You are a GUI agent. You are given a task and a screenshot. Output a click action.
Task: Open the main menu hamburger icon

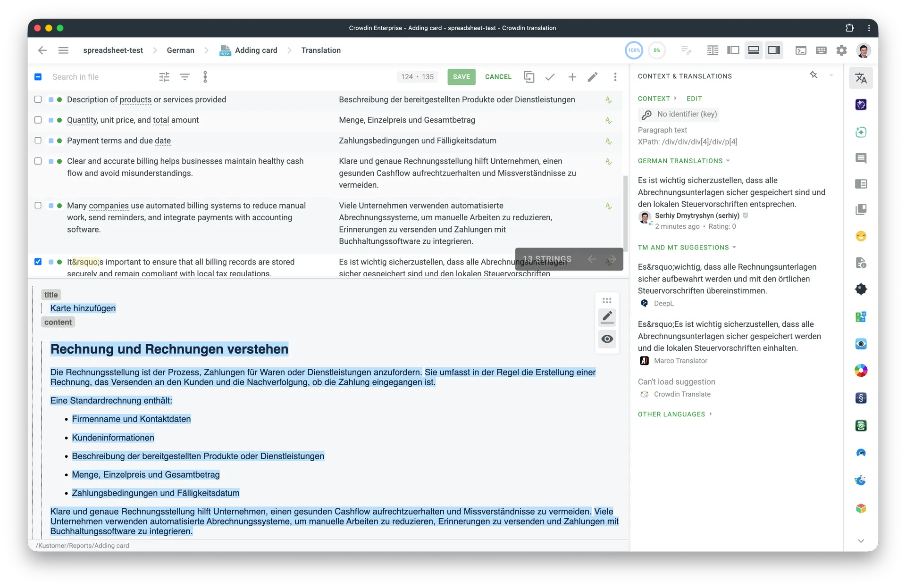(x=63, y=50)
